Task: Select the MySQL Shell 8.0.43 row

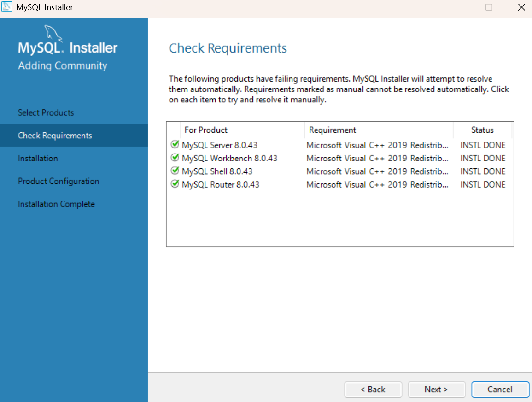Action: 339,171
